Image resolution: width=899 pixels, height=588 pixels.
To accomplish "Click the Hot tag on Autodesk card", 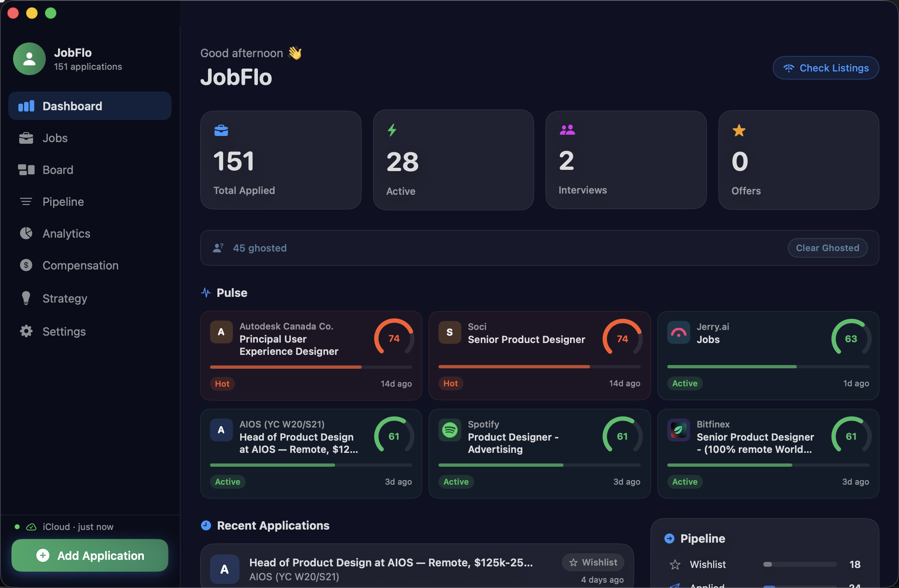I will click(222, 384).
